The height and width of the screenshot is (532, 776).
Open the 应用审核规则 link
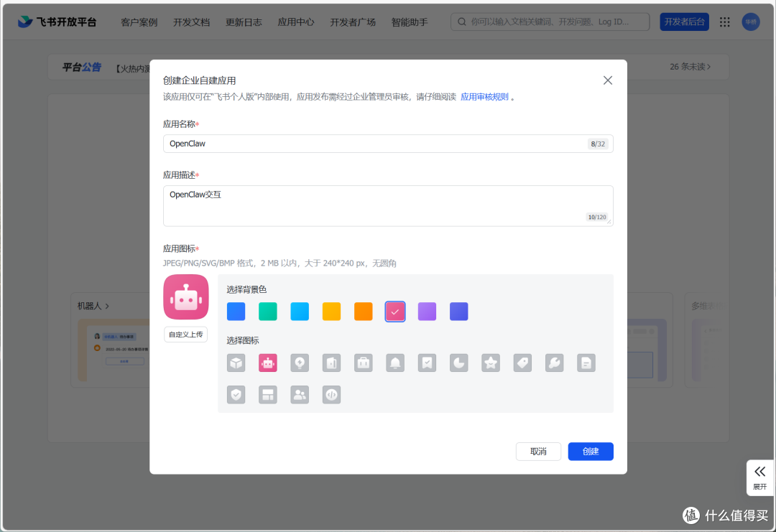point(484,97)
